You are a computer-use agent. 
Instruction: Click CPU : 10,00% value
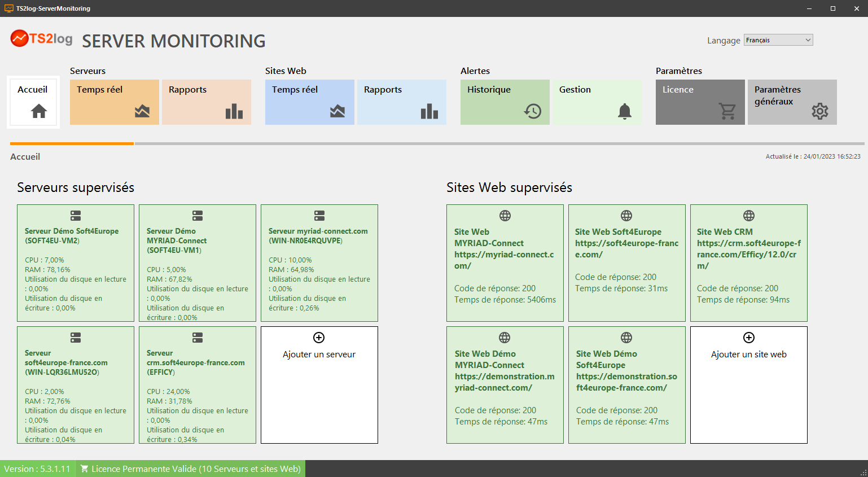(x=290, y=260)
